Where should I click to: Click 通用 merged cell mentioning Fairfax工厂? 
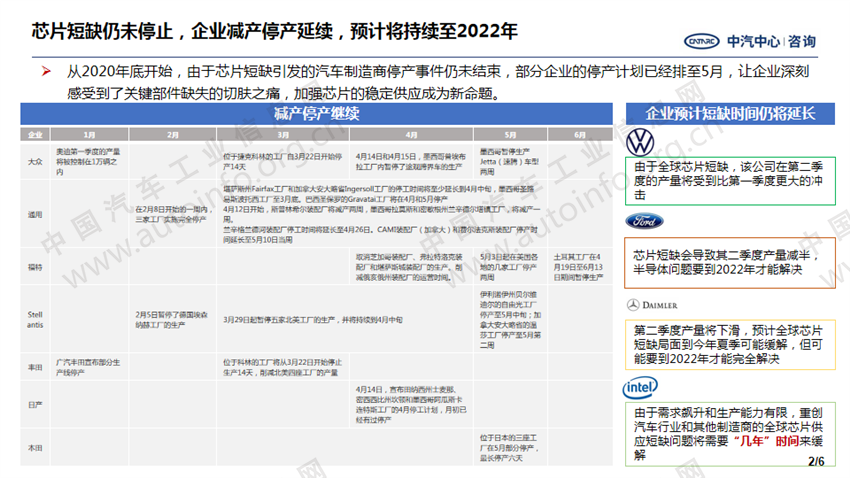[382, 214]
